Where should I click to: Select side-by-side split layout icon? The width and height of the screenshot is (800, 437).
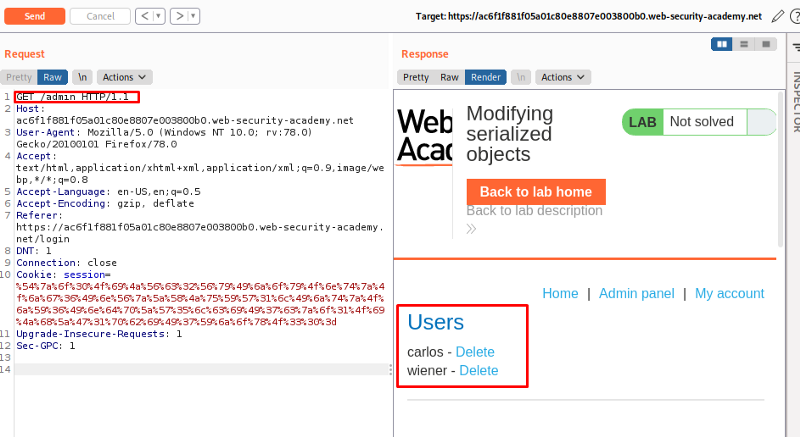pyautogui.click(x=721, y=44)
